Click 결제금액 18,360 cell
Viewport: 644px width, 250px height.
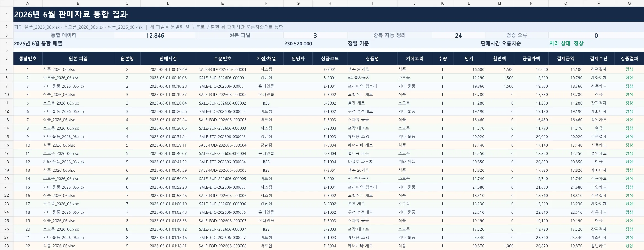566,86
